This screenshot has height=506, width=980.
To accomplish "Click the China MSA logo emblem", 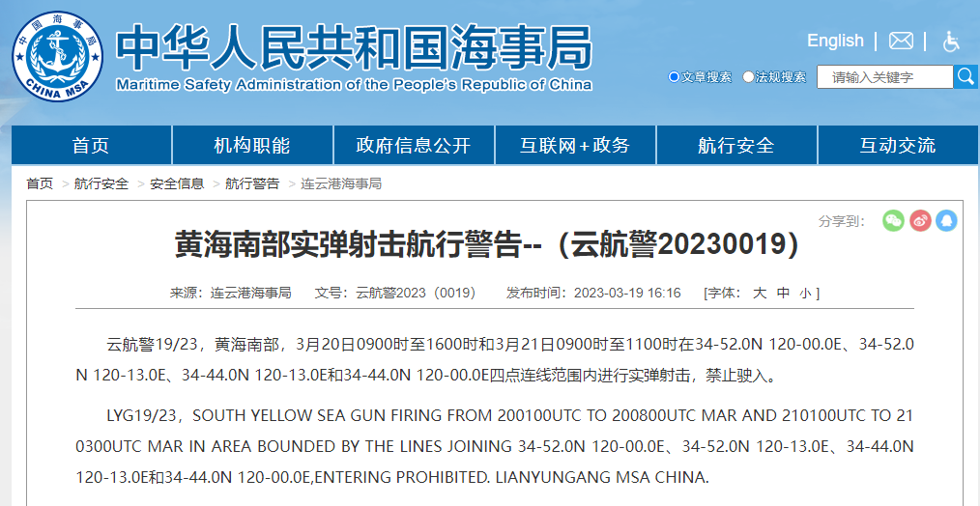I will pos(57,56).
